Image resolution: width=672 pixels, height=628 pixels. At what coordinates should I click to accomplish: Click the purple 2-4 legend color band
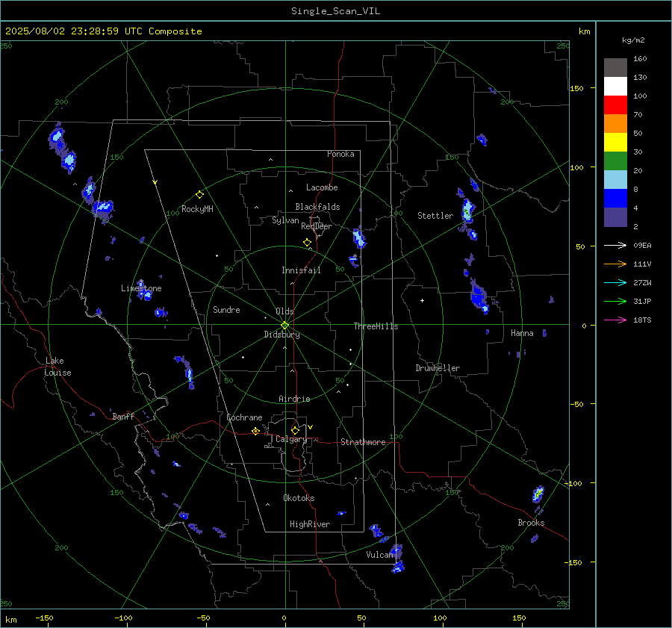pos(615,217)
